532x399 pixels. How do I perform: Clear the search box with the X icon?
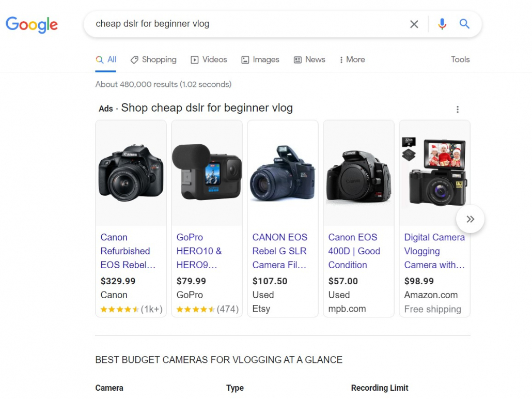(414, 24)
